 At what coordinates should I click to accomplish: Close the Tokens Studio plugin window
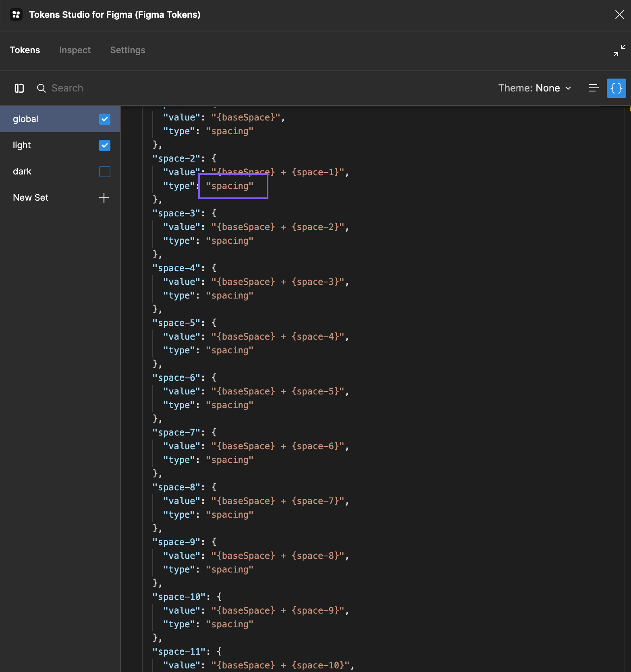pyautogui.click(x=619, y=15)
